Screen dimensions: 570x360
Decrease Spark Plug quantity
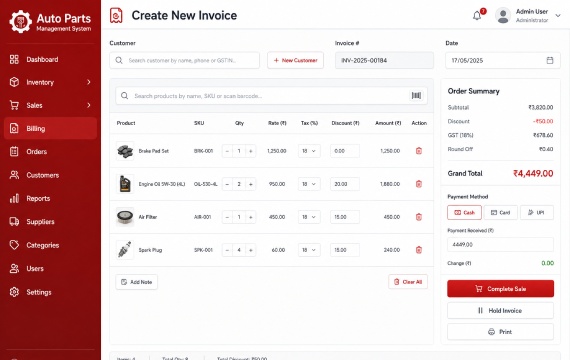point(227,250)
